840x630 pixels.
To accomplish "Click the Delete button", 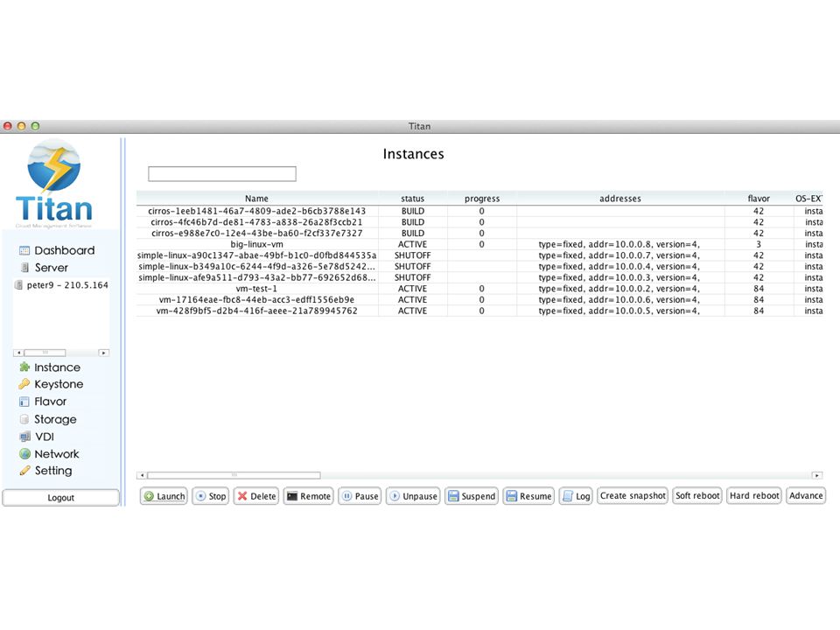I will 256,496.
